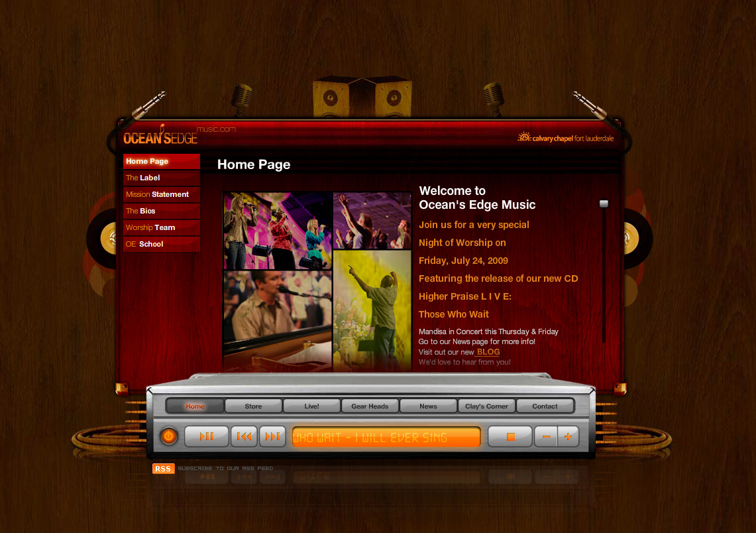Screen dimensions: 756x533
Task: Stop the music playback
Action: (510, 437)
